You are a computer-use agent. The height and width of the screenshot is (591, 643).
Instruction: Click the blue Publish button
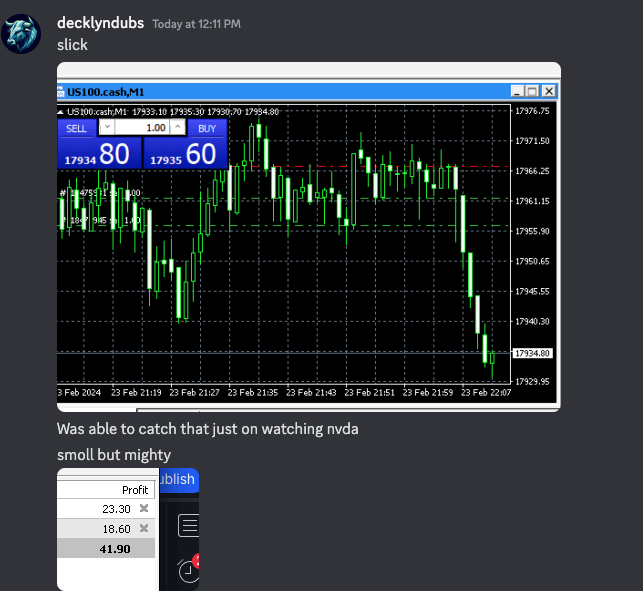(177, 479)
